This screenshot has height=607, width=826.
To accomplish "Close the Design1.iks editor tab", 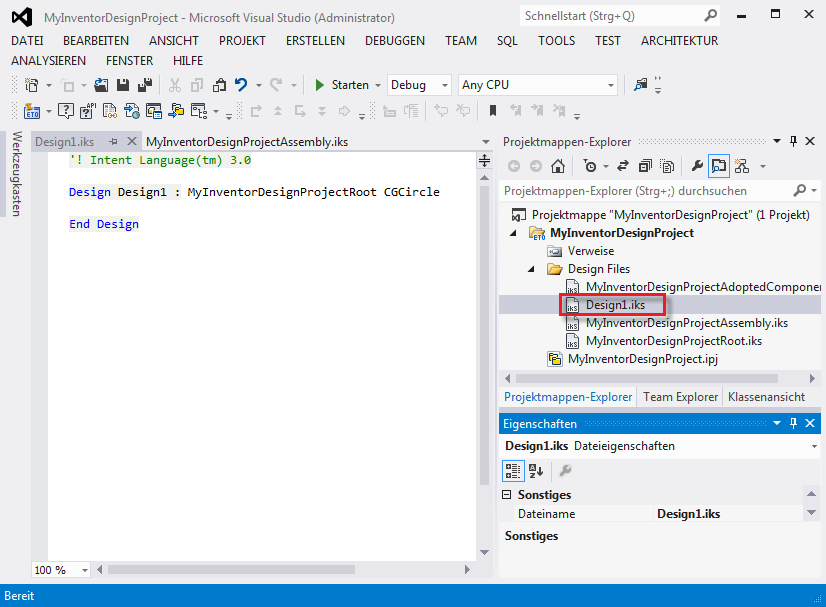I will click(132, 141).
